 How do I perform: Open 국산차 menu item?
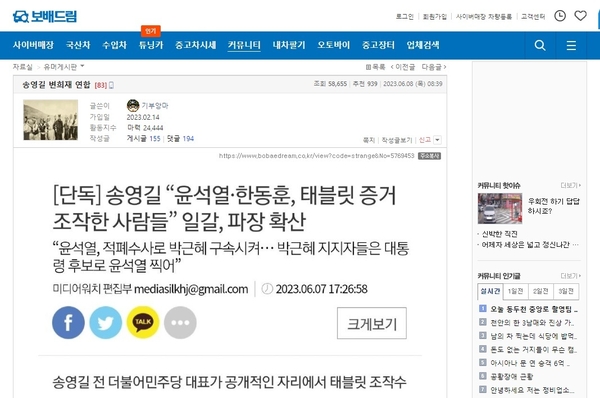[78, 45]
